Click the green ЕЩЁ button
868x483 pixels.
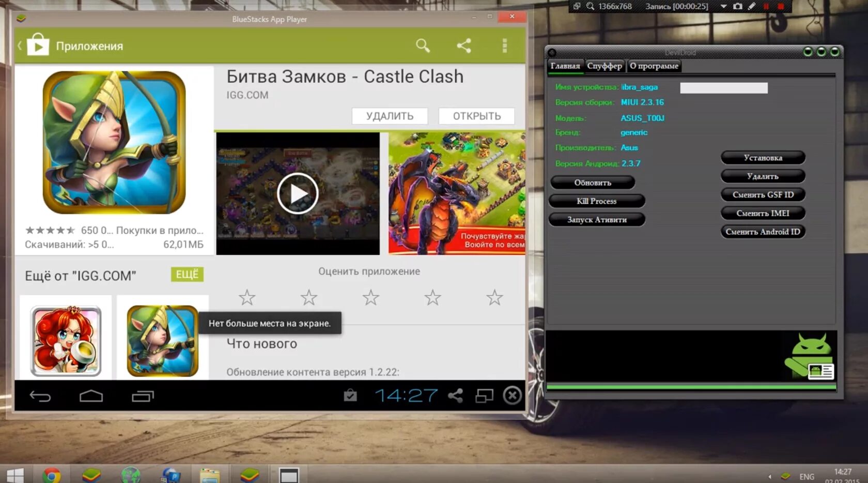(x=187, y=274)
